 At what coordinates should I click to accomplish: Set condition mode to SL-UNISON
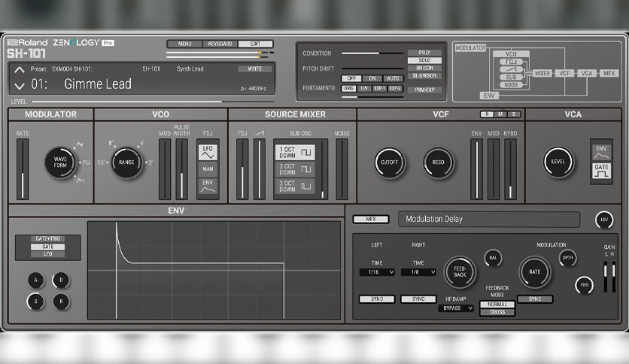(424, 75)
